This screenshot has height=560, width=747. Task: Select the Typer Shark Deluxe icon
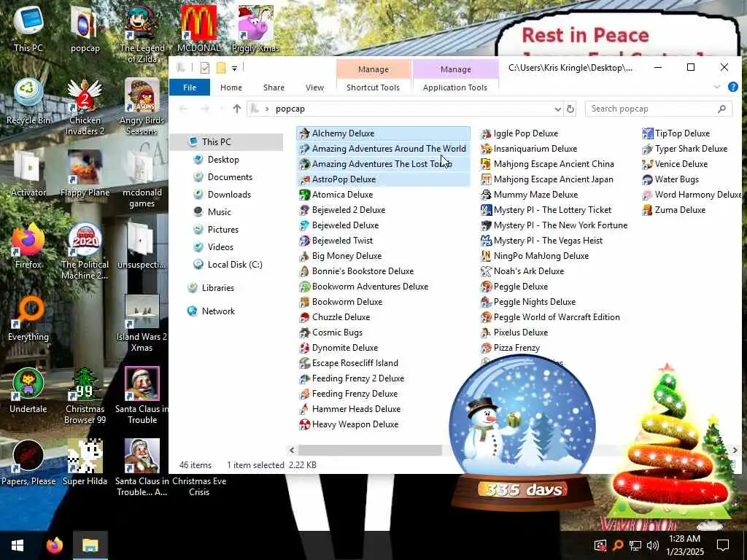(x=648, y=149)
